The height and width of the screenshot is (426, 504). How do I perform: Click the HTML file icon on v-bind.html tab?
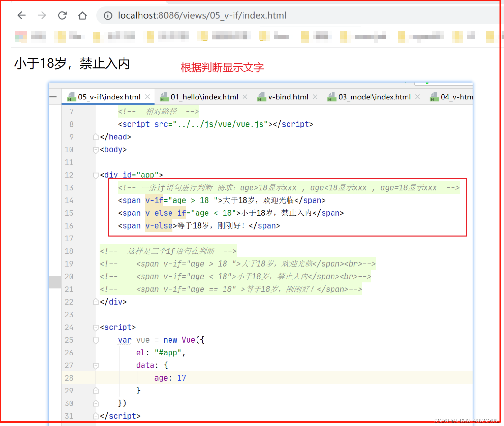(x=262, y=97)
